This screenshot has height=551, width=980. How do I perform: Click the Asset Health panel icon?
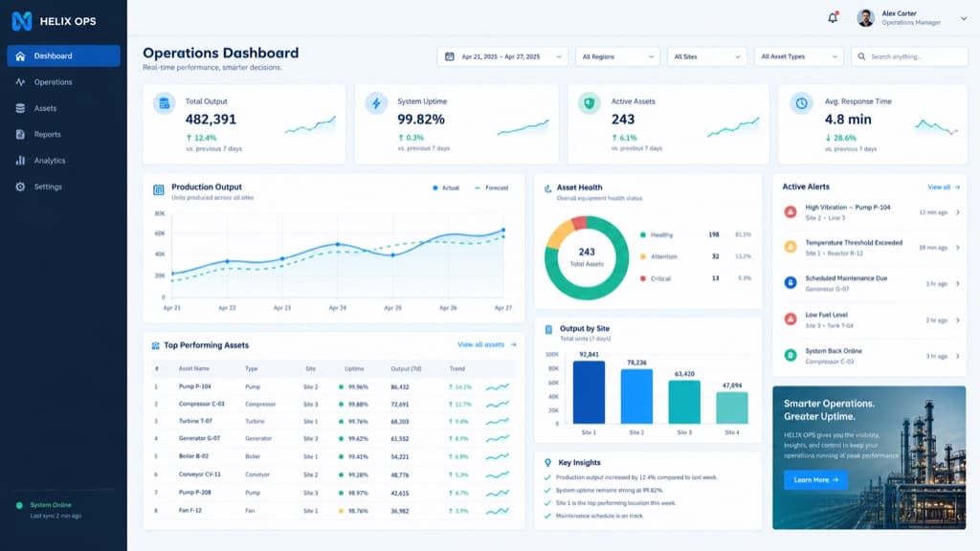(547, 188)
